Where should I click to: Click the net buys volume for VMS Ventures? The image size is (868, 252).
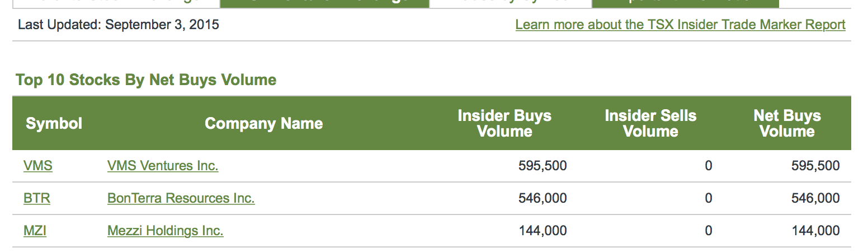click(x=815, y=166)
